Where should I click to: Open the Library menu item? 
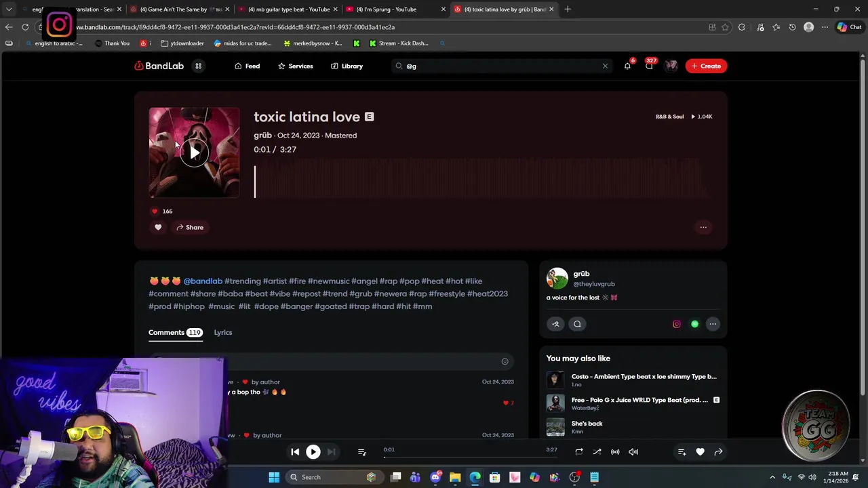point(347,66)
